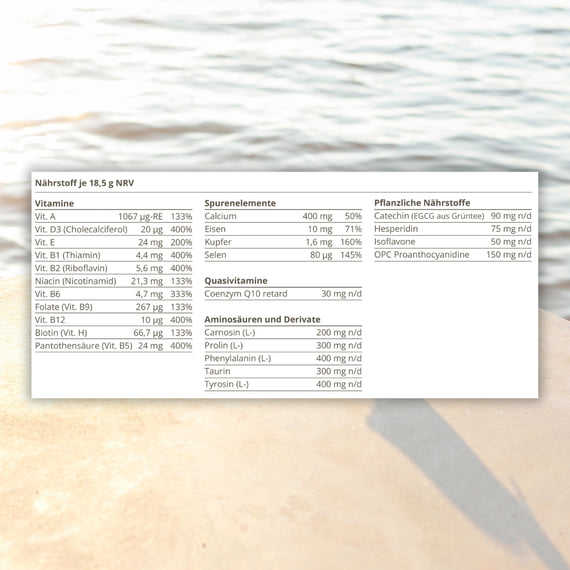Select the '50%' Calcium value
The image size is (570, 570).
[353, 216]
